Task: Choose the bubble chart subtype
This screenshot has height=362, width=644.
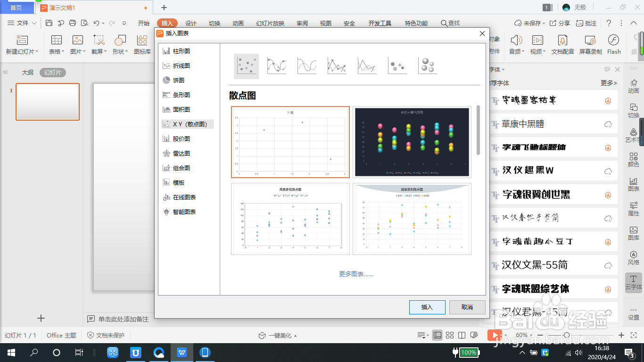Action: click(397, 66)
